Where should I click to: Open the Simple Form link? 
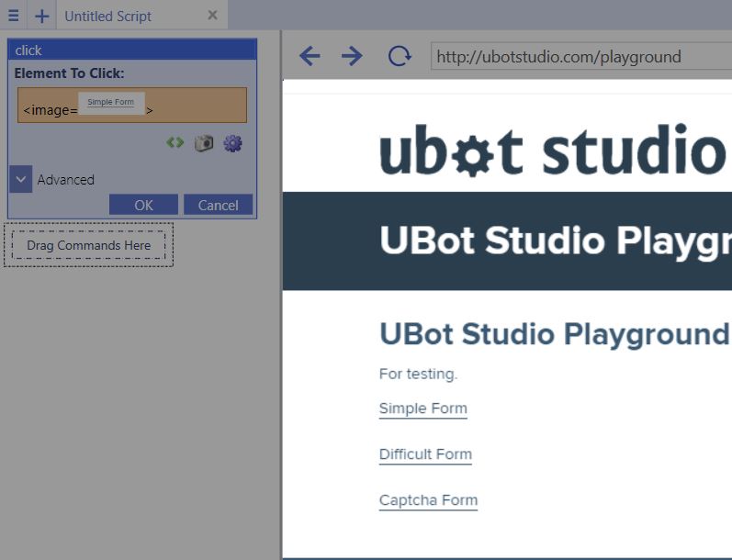[423, 409]
